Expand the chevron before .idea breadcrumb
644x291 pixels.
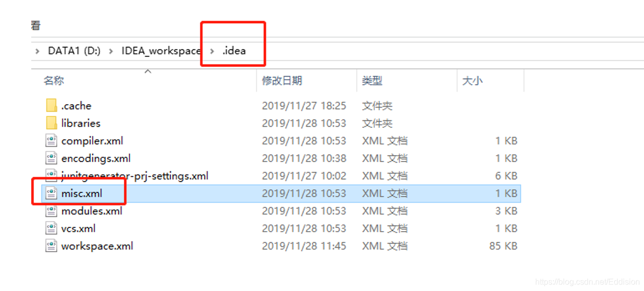(212, 51)
